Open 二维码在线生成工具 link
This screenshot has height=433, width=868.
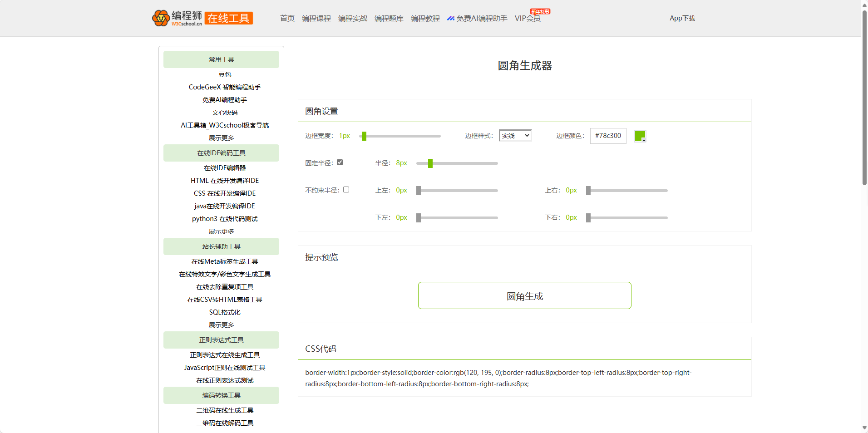(225, 410)
